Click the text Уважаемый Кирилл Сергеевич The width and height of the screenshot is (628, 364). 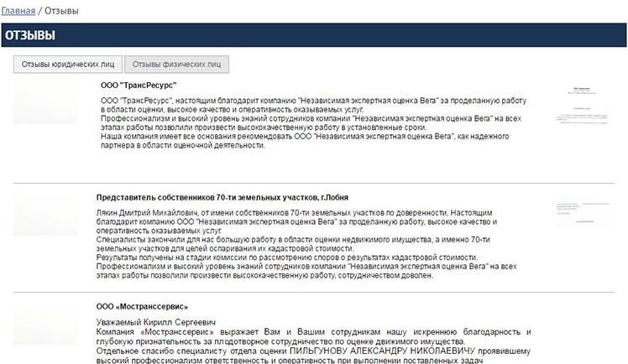(156, 322)
